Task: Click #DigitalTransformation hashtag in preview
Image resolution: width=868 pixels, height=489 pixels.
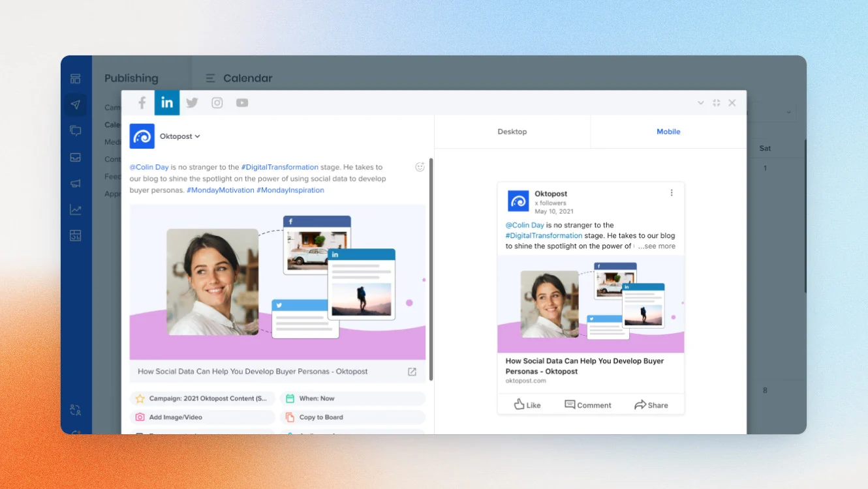Action: (x=544, y=236)
